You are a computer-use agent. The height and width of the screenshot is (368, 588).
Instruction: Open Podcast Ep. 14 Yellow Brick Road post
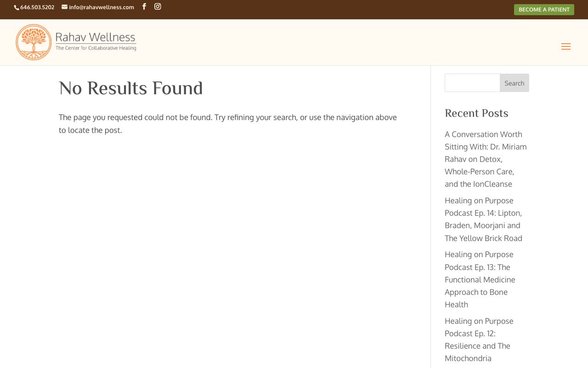point(483,219)
